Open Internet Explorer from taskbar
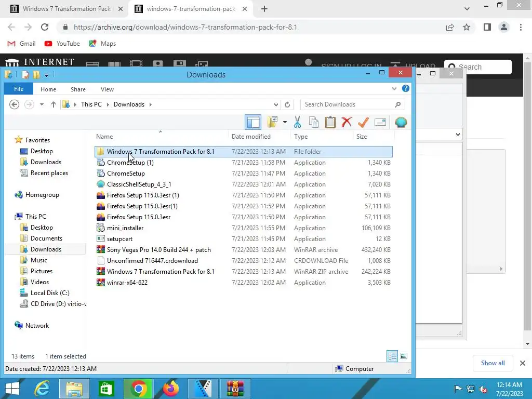 [x=42, y=389]
